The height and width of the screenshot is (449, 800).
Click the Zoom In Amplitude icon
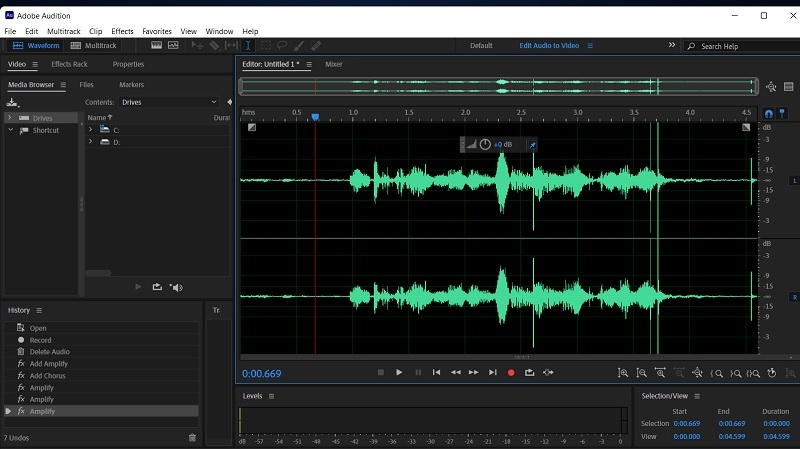(623, 373)
